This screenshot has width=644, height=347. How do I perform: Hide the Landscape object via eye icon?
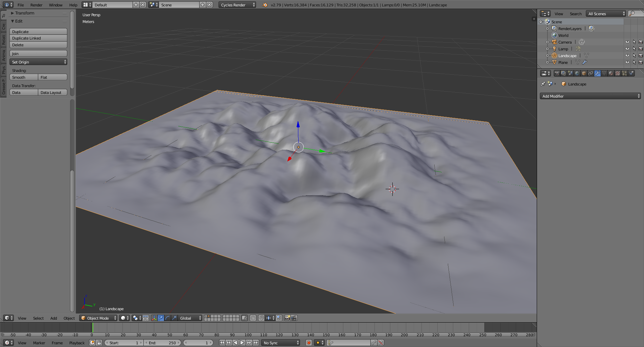click(627, 55)
